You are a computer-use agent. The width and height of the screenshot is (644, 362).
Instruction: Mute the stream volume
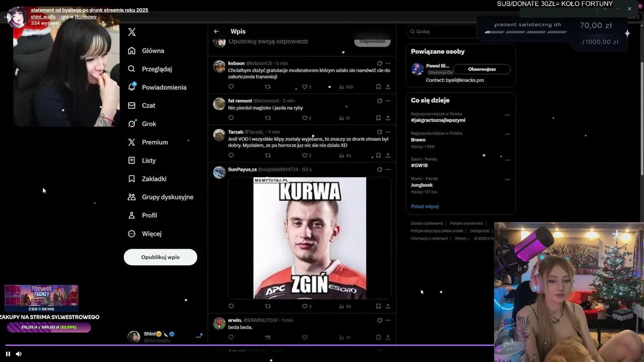(19, 354)
